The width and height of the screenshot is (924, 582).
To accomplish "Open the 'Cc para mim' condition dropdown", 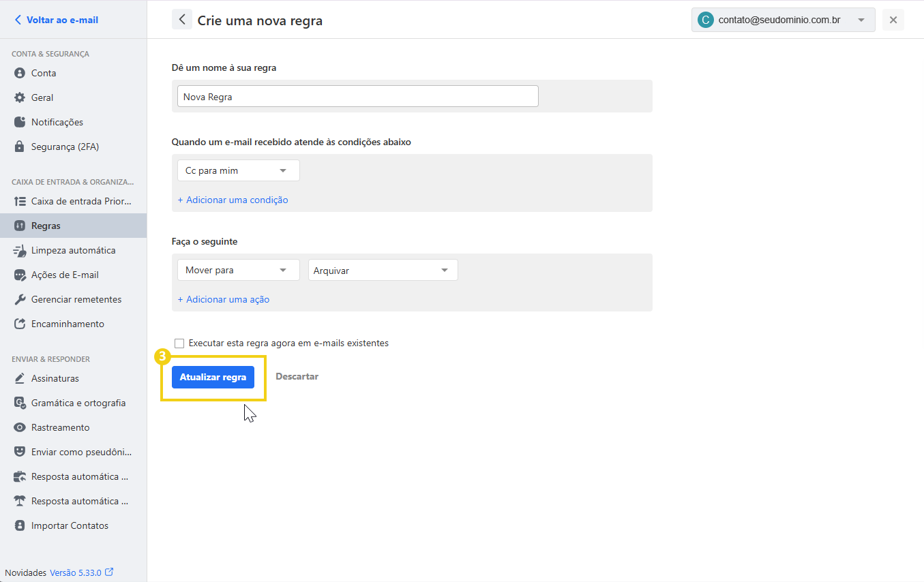I will 238,170.
